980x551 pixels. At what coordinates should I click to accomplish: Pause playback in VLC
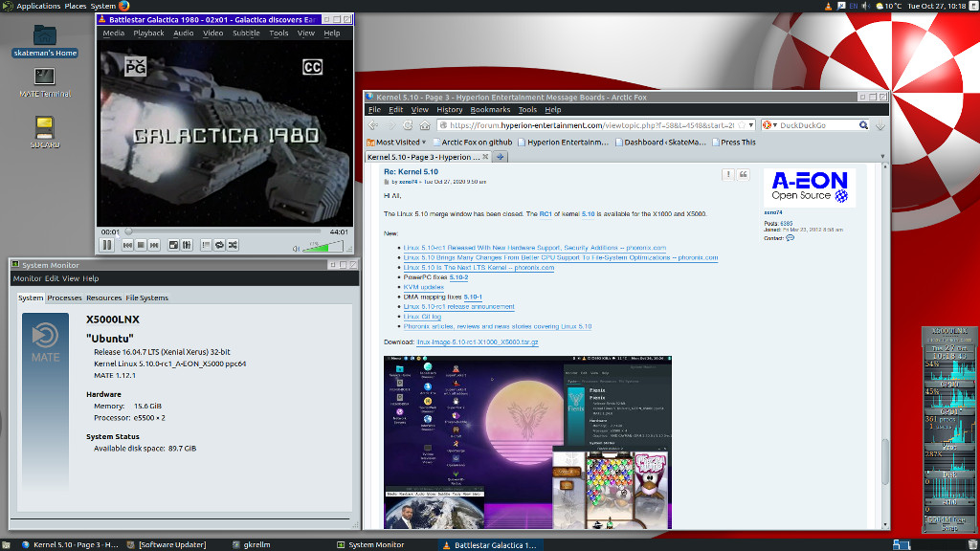click(107, 245)
